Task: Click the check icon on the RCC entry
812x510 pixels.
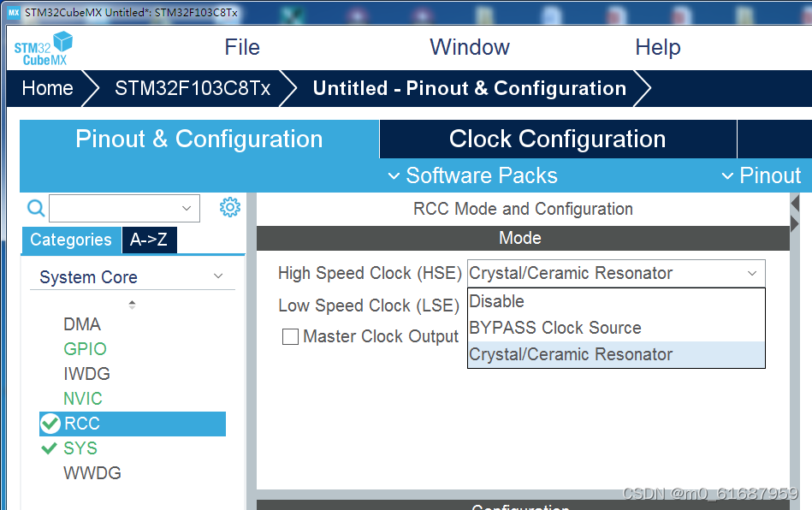Action: (50, 423)
